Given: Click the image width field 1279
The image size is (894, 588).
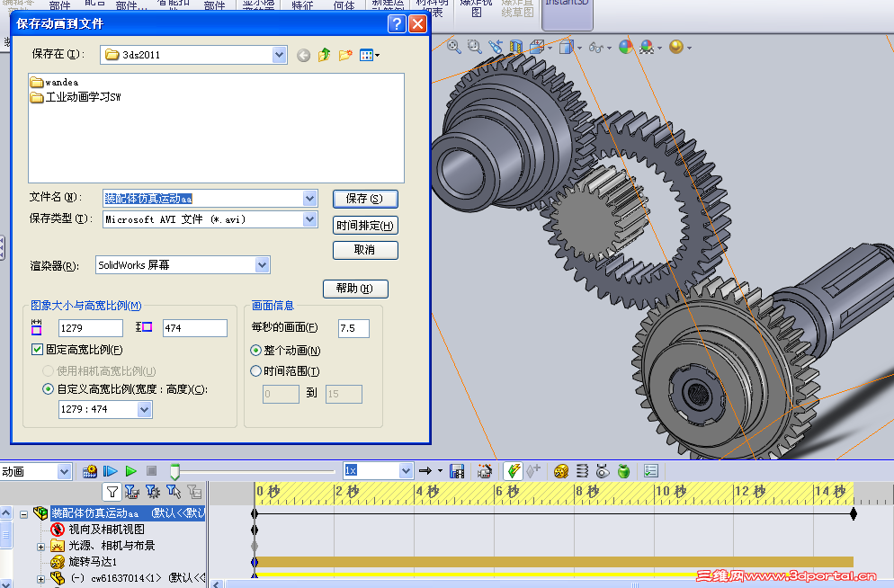Looking at the screenshot, I should click(x=91, y=328).
